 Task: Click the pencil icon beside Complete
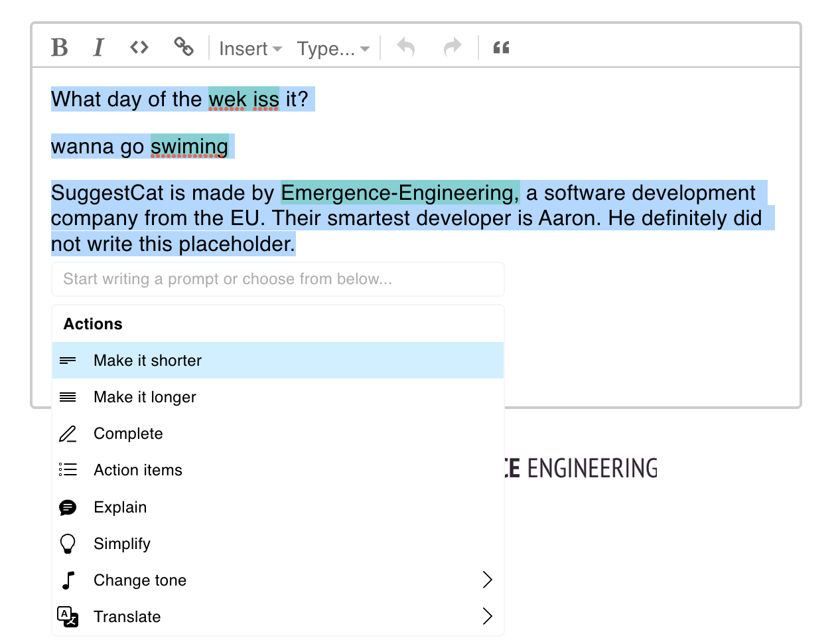click(68, 434)
